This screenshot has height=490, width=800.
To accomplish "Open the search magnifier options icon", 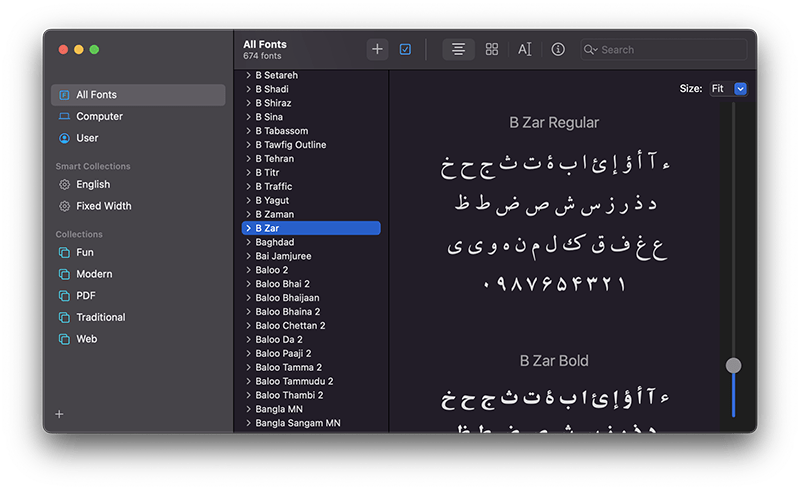I will 590,50.
